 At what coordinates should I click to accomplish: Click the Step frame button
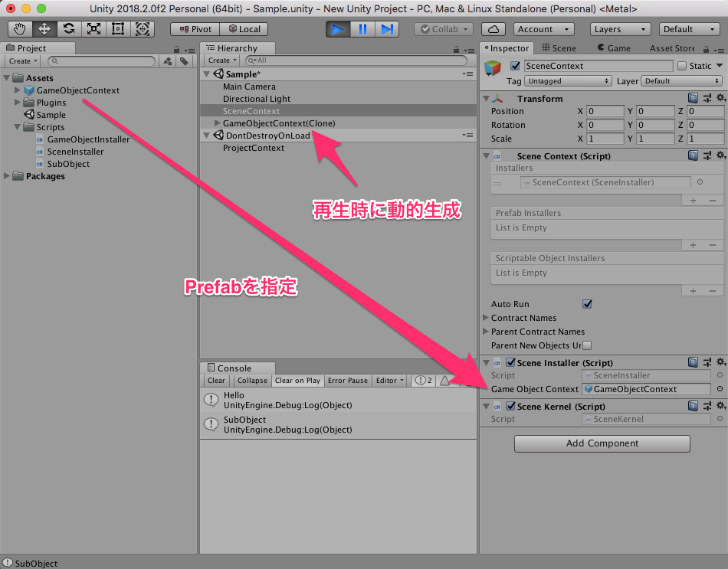pos(387,29)
